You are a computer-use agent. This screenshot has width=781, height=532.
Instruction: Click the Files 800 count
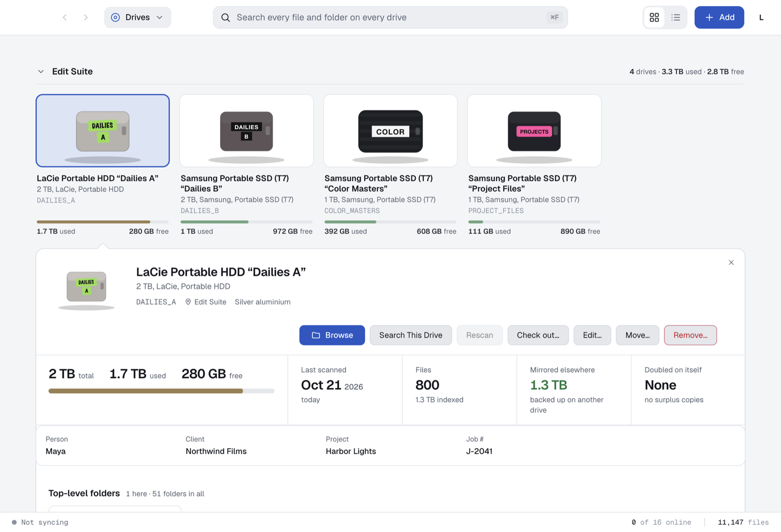[x=427, y=385]
